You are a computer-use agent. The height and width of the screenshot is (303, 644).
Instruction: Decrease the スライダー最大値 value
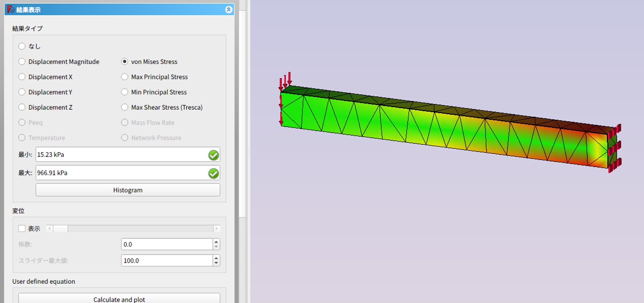click(216, 263)
